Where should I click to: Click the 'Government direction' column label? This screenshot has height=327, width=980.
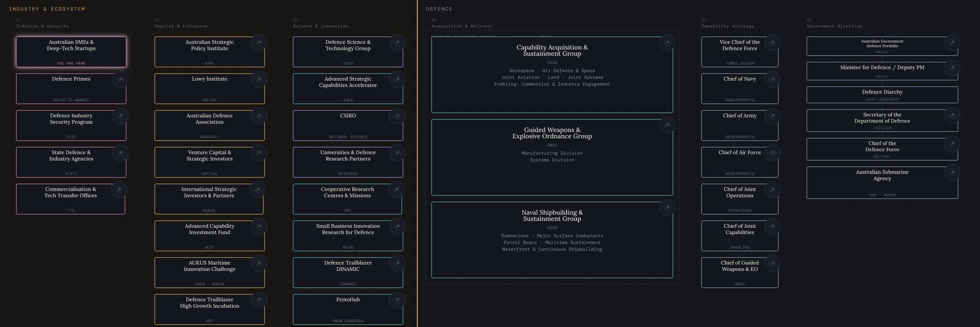tap(835, 26)
